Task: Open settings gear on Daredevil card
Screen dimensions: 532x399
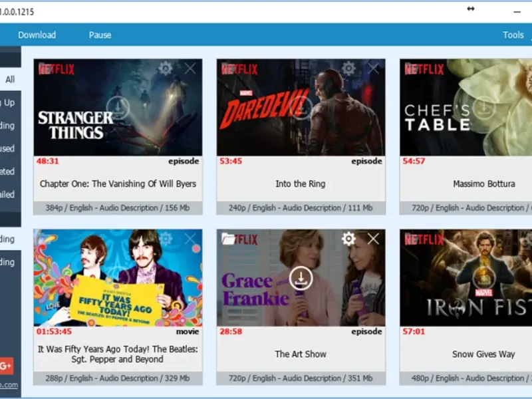Action: click(x=348, y=68)
